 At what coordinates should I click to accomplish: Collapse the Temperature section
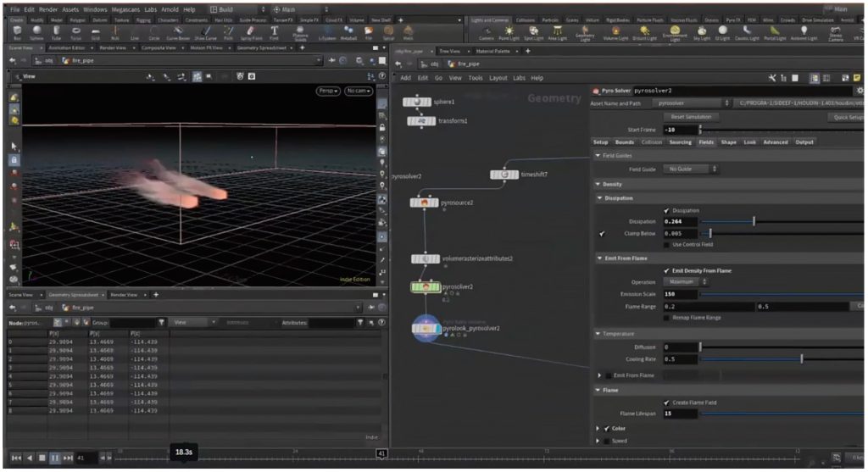(598, 334)
